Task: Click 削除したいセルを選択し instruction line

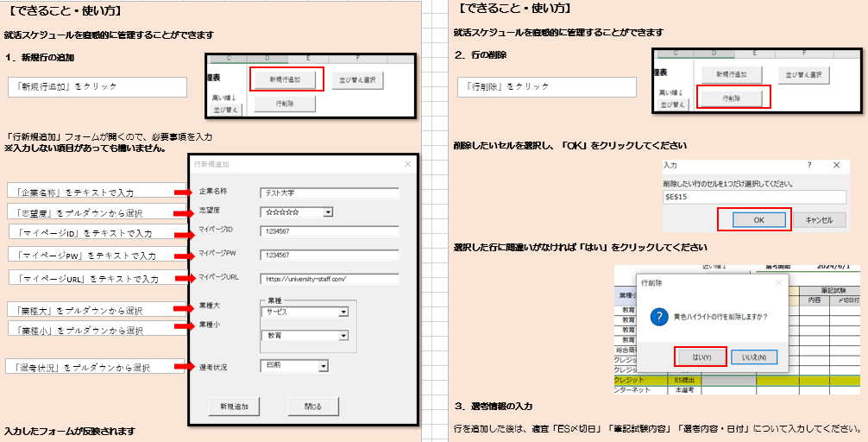Action: [x=570, y=146]
